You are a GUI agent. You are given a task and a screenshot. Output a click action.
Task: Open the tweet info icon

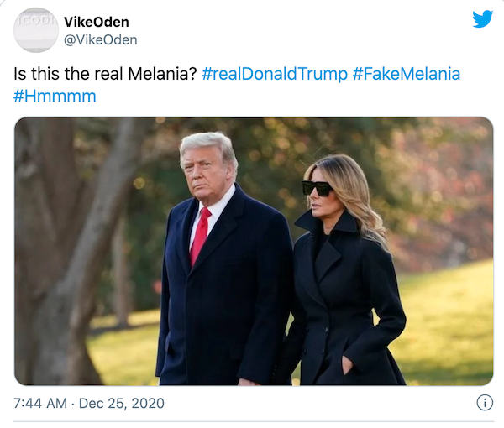[x=485, y=403]
